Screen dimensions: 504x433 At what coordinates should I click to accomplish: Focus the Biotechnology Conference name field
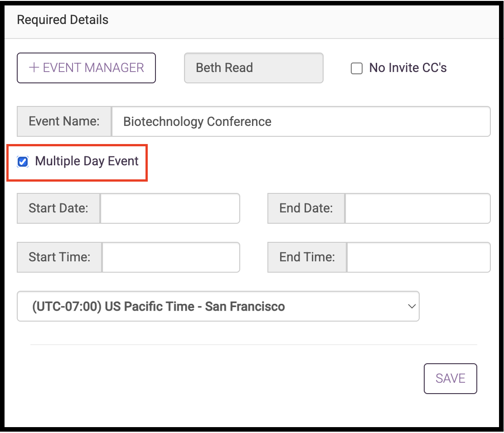coord(300,121)
